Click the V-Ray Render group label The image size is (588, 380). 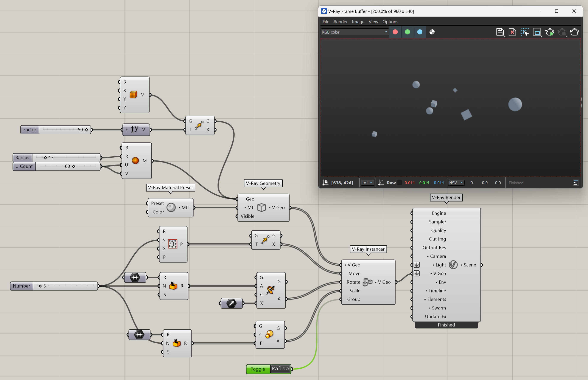[x=446, y=197]
